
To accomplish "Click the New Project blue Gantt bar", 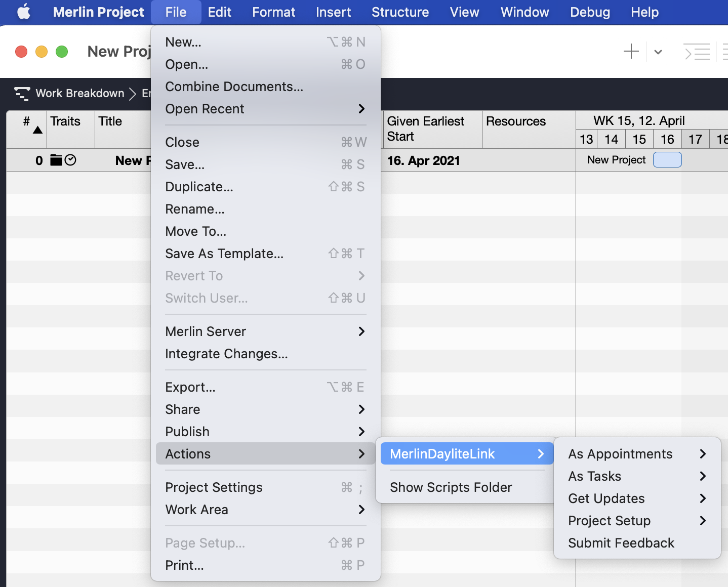I will [667, 160].
